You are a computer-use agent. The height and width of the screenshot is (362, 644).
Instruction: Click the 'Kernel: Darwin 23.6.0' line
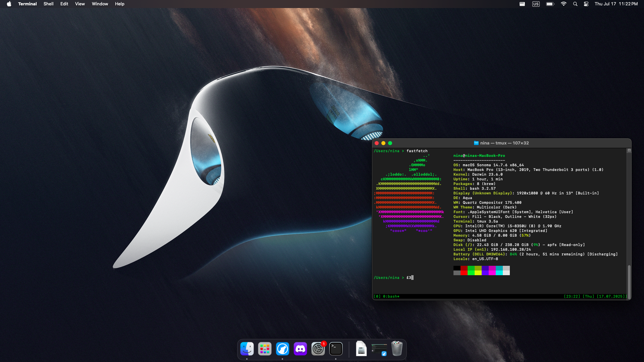click(478, 175)
